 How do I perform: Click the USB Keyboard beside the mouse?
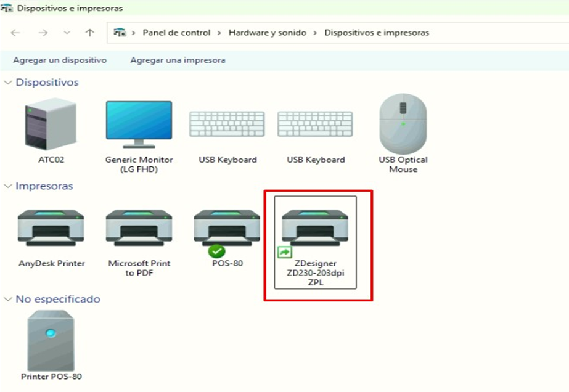coord(316,125)
